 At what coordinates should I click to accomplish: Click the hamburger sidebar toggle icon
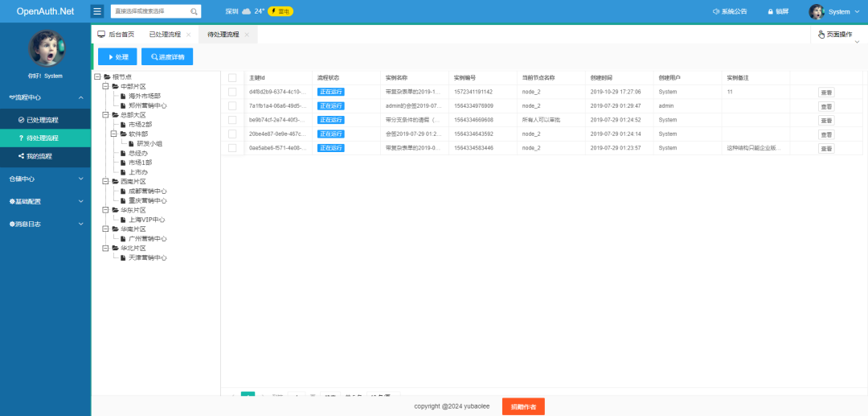[x=97, y=11]
